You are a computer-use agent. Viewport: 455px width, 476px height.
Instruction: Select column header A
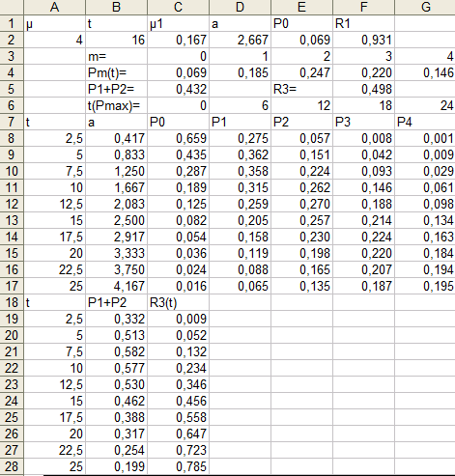click(x=54, y=7)
